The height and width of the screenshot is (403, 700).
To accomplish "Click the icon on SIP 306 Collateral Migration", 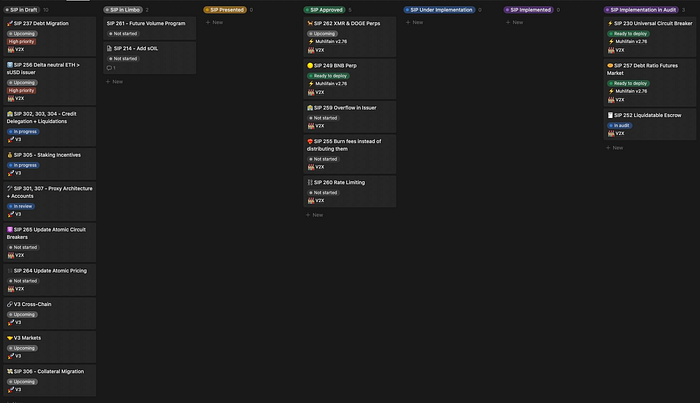I will click(10, 371).
